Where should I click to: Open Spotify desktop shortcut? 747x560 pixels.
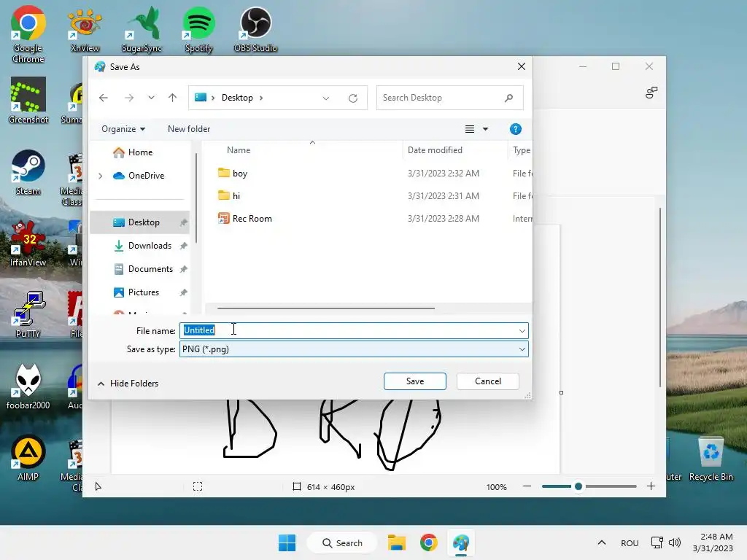tap(198, 29)
